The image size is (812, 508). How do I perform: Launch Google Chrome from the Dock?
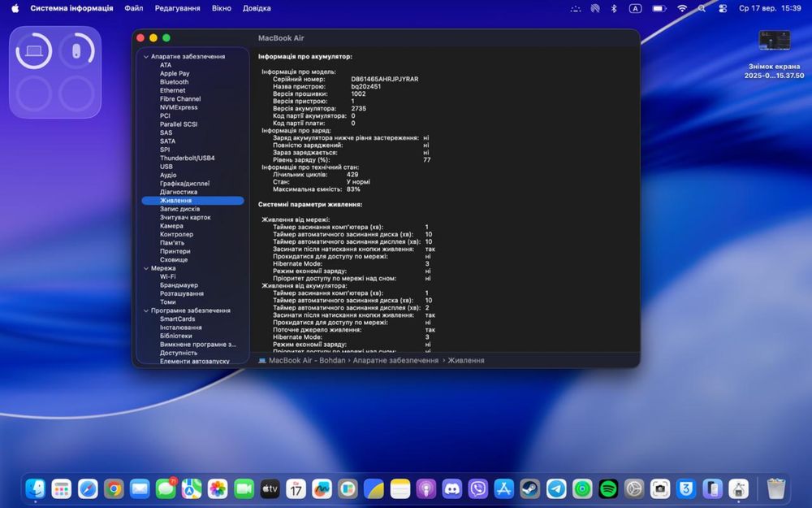[114, 488]
